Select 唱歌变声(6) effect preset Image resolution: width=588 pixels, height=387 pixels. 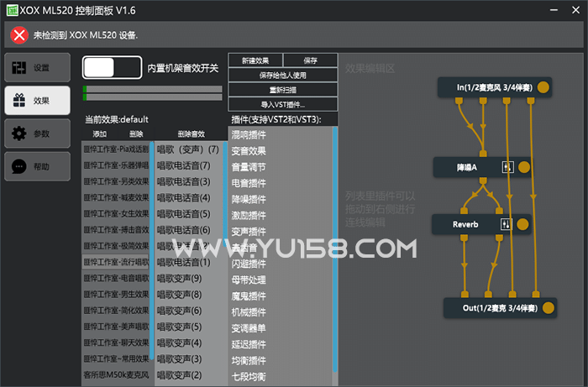pos(189,311)
